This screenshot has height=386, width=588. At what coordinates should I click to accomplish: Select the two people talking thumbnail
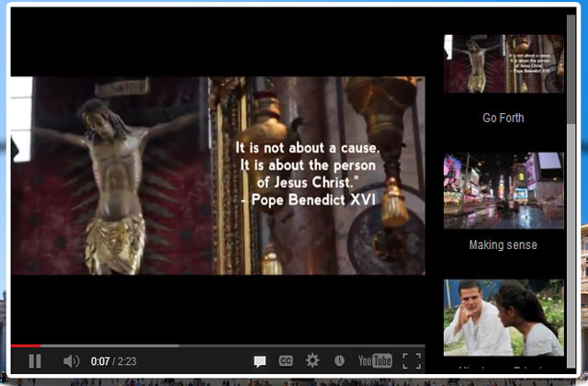click(x=503, y=318)
